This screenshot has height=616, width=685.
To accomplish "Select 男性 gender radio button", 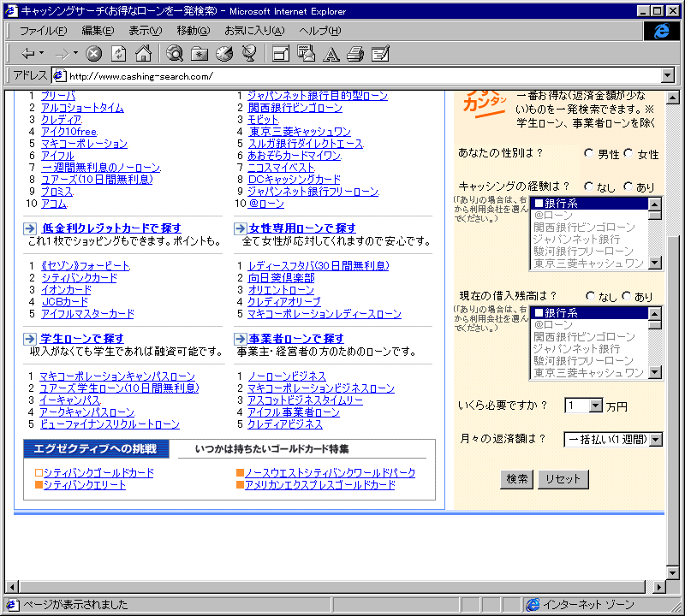I will click(x=588, y=153).
